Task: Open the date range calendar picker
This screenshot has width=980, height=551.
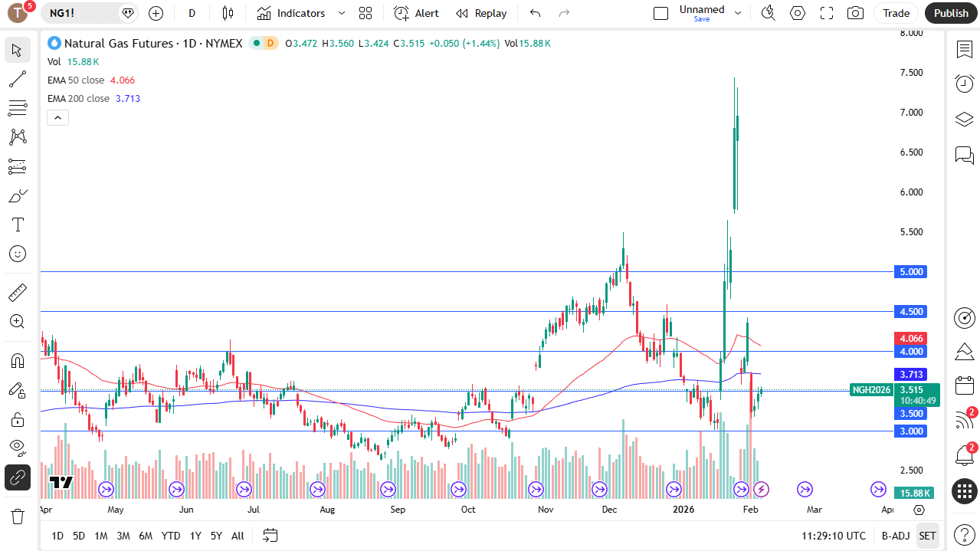Action: tap(270, 536)
